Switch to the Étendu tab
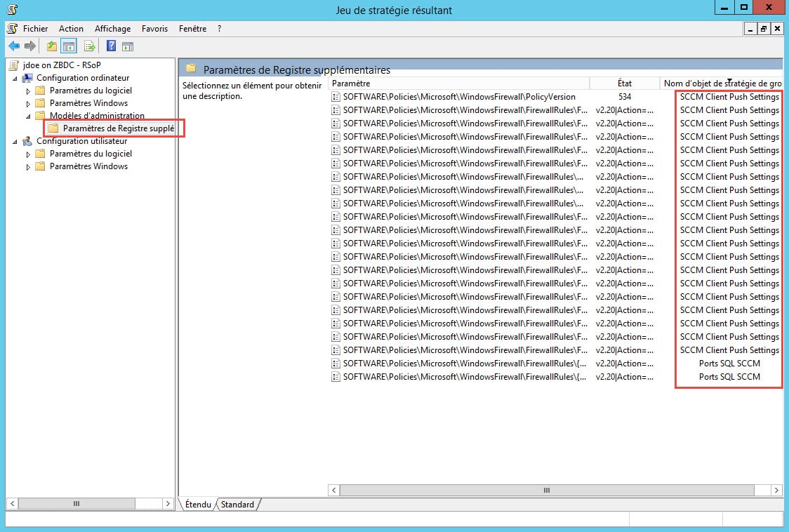This screenshot has width=789, height=532. pyautogui.click(x=198, y=505)
